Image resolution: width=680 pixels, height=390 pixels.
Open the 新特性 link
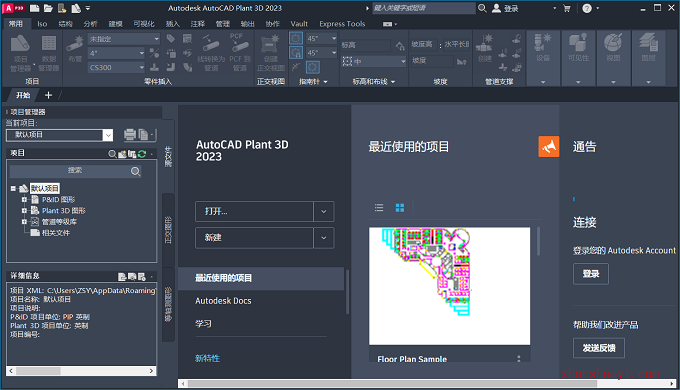click(207, 358)
